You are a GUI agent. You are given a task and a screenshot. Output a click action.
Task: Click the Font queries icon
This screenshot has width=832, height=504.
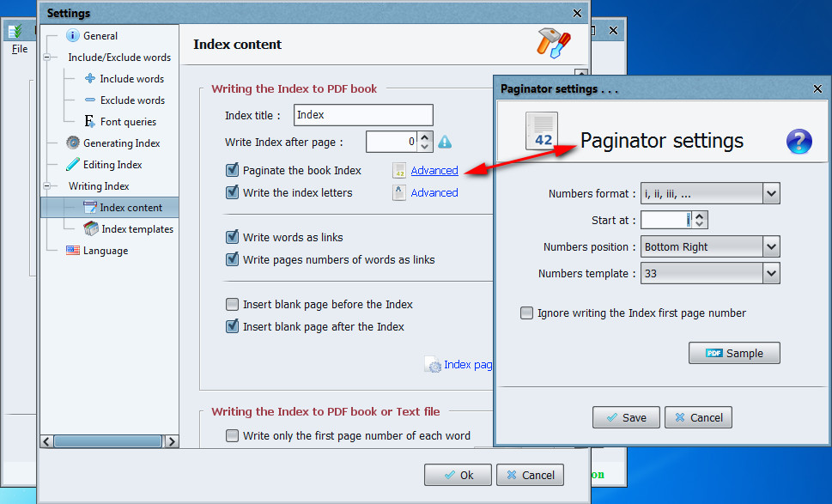tap(89, 121)
